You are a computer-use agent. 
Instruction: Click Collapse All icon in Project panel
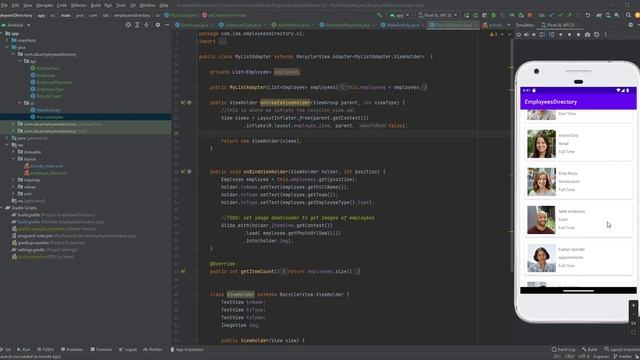146,25
